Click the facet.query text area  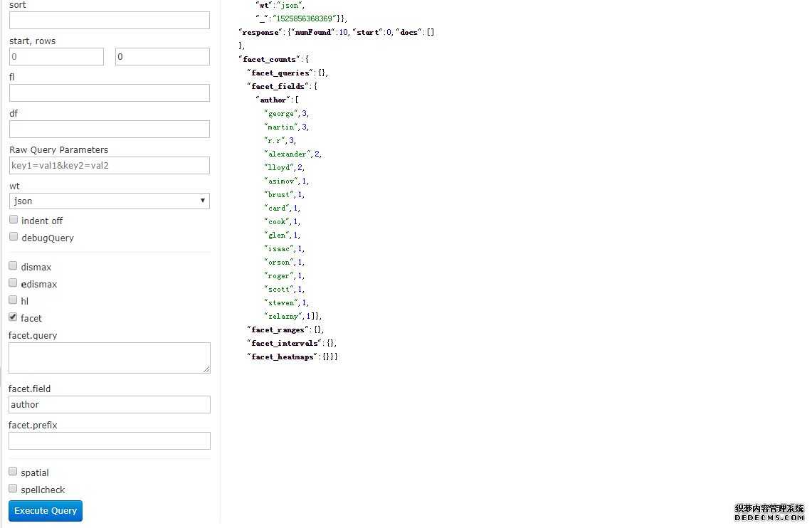(x=110, y=358)
